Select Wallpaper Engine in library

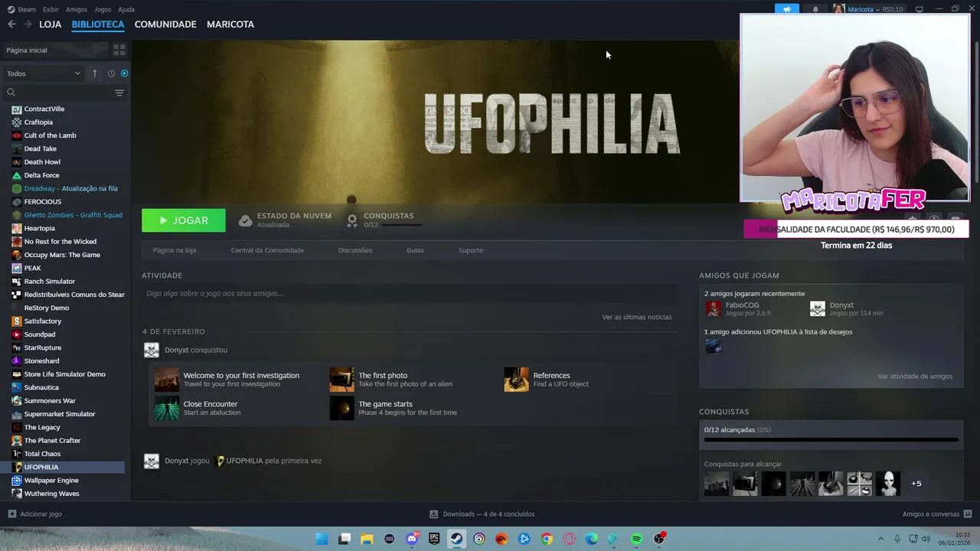[51, 481]
